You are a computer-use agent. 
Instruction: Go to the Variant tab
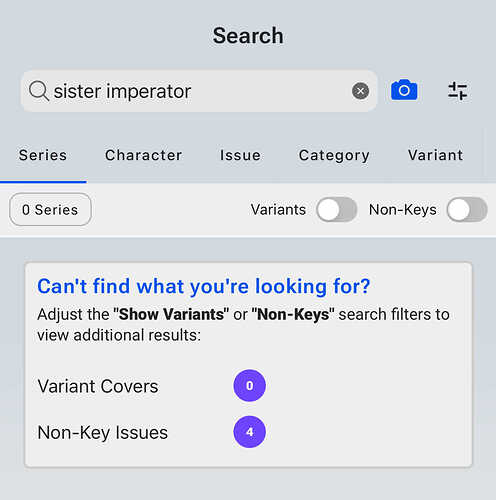point(435,155)
